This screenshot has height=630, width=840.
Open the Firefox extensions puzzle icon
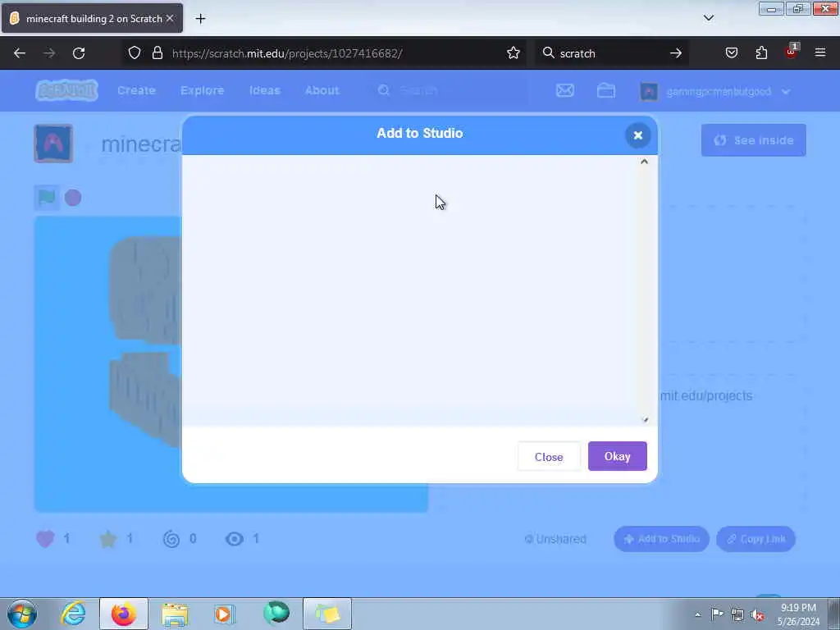[761, 52]
